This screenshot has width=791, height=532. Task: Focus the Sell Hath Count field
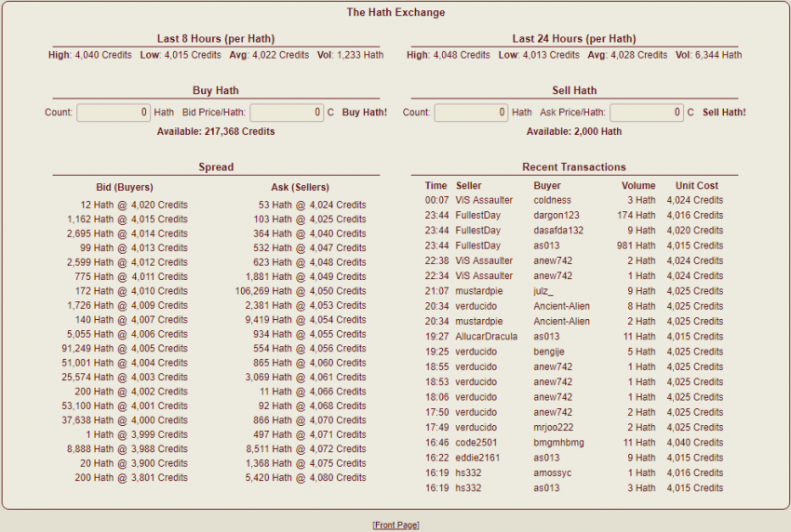tap(471, 113)
